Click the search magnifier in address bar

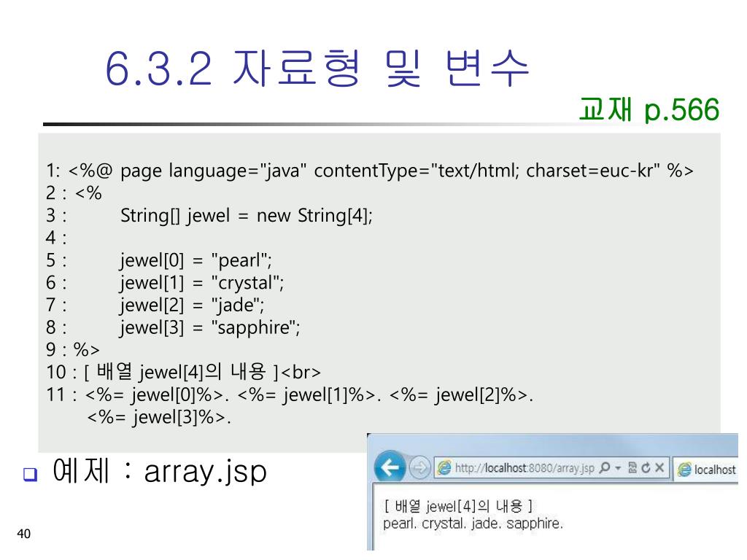605,467
